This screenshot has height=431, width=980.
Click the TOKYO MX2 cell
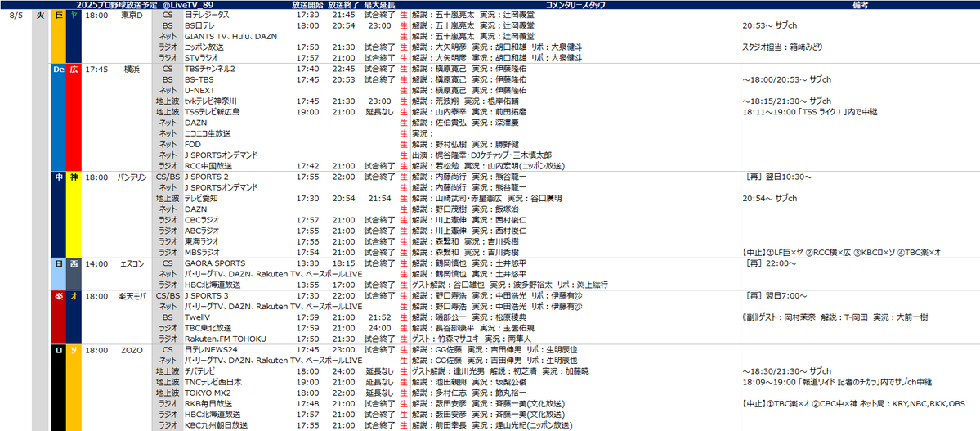(x=208, y=393)
